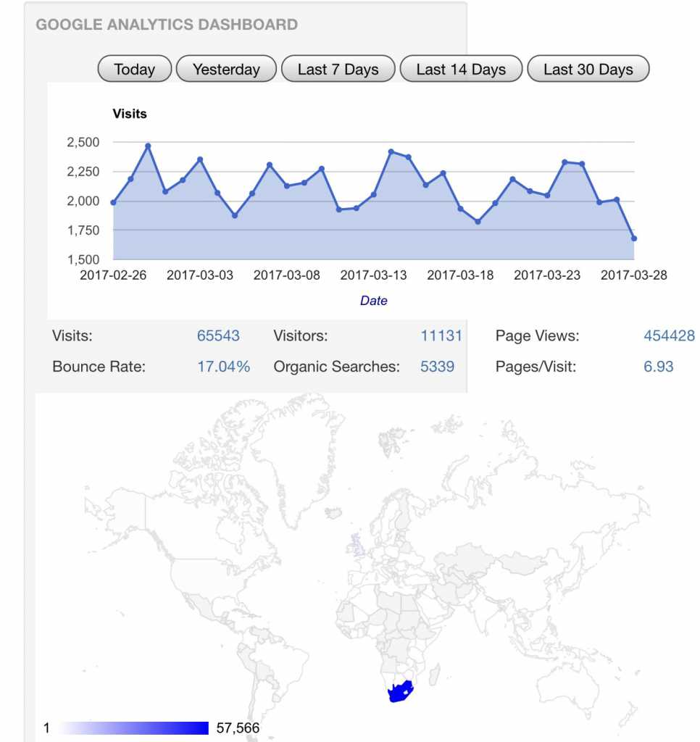
Task: Click the Pages/Visit value 6.93
Action: pos(659,366)
